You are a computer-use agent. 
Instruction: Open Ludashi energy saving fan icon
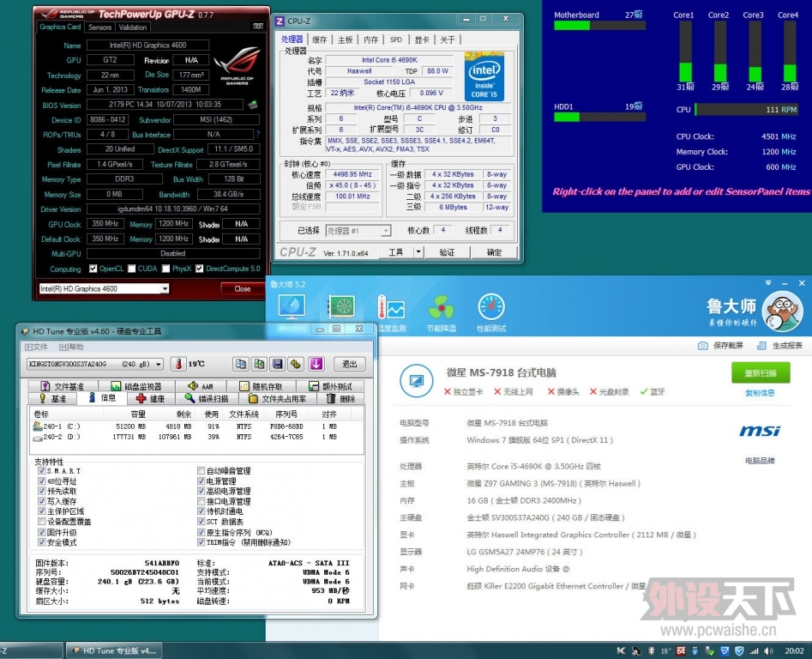(x=442, y=306)
